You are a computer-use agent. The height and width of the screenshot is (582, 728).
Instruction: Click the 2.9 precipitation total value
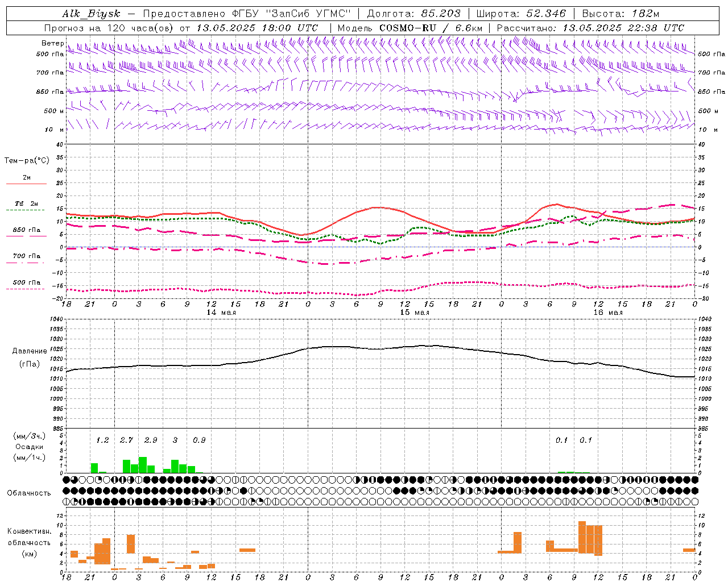pos(151,440)
